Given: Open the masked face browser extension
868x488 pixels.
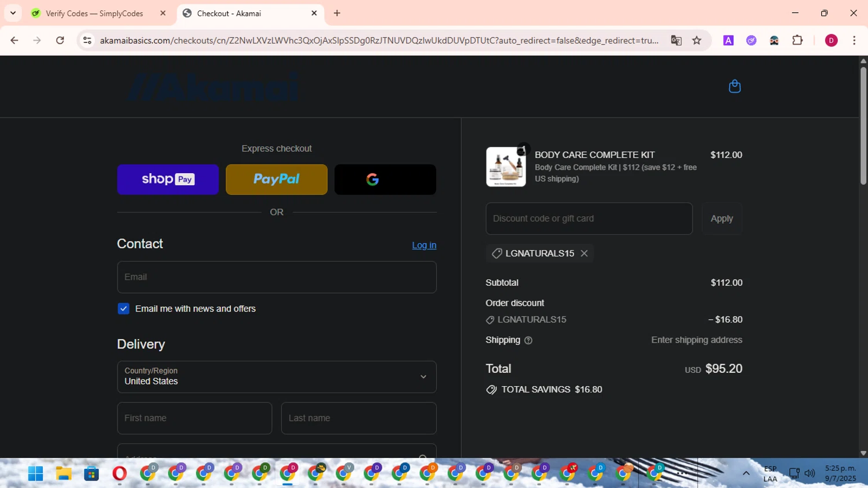Looking at the screenshot, I should [x=774, y=41].
